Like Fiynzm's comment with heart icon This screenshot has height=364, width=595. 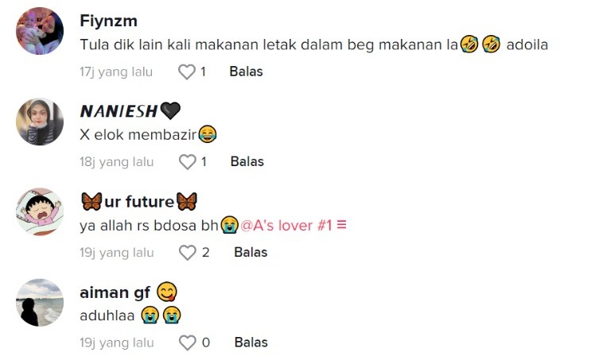186,72
